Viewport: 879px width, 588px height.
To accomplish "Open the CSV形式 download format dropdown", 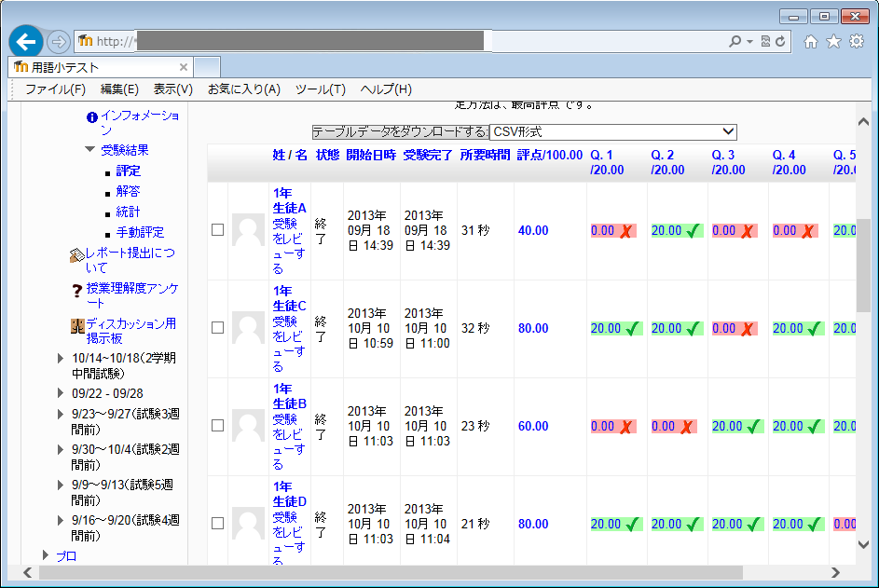I will 613,131.
